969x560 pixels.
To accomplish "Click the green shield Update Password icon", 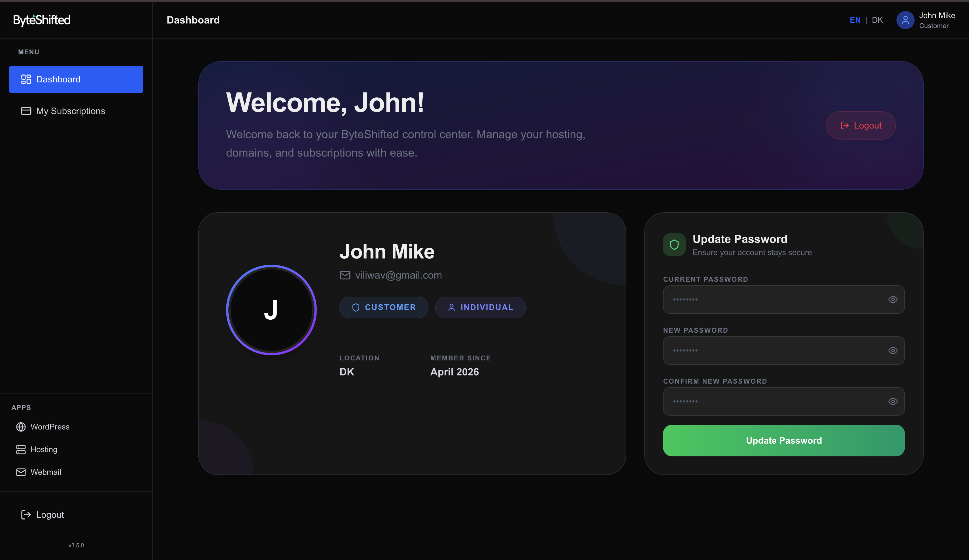I will click(x=674, y=244).
